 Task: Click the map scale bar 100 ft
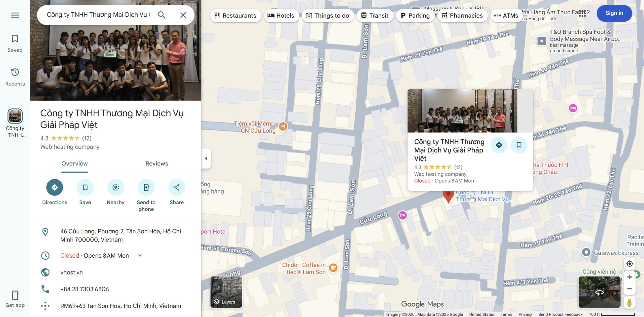pyautogui.click(x=612, y=314)
